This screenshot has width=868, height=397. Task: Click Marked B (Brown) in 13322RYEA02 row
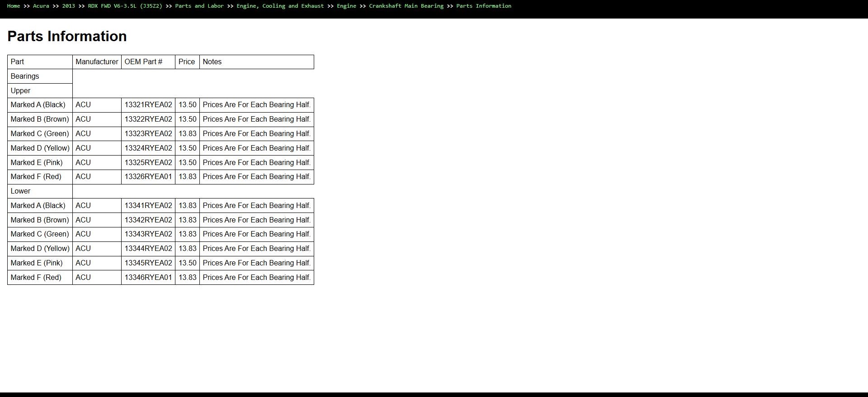click(x=40, y=119)
